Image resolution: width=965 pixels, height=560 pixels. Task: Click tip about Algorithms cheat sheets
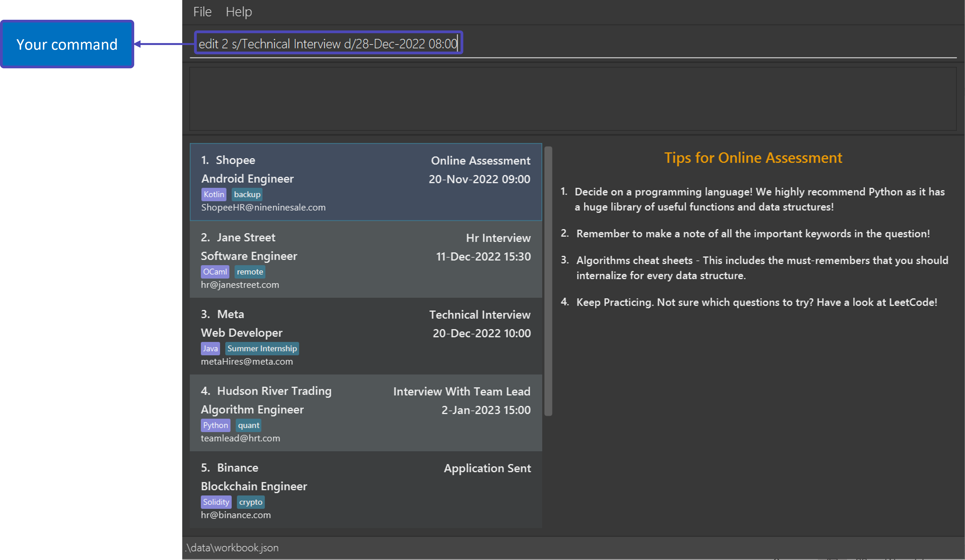(762, 268)
